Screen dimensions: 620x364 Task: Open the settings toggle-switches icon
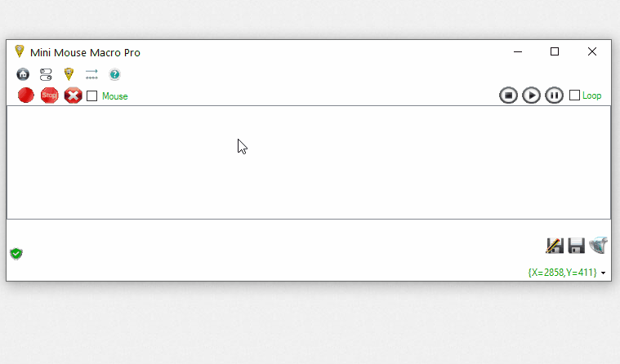tap(46, 74)
